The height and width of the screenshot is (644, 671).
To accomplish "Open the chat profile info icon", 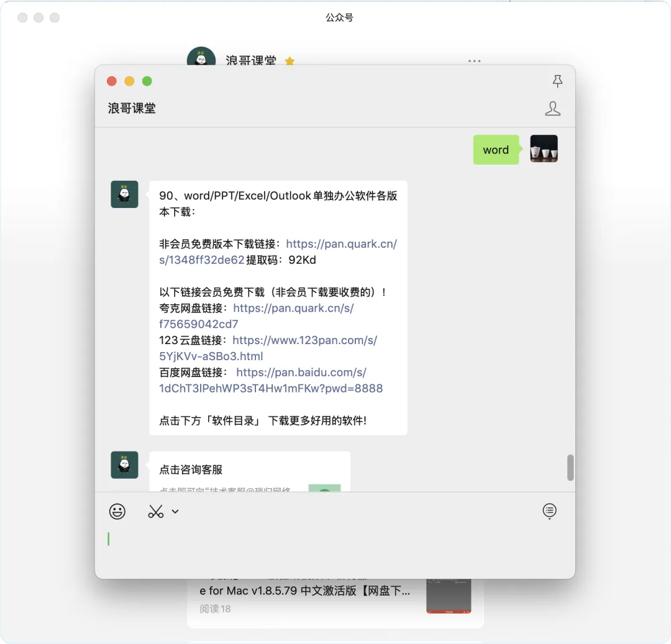I will click(x=552, y=108).
